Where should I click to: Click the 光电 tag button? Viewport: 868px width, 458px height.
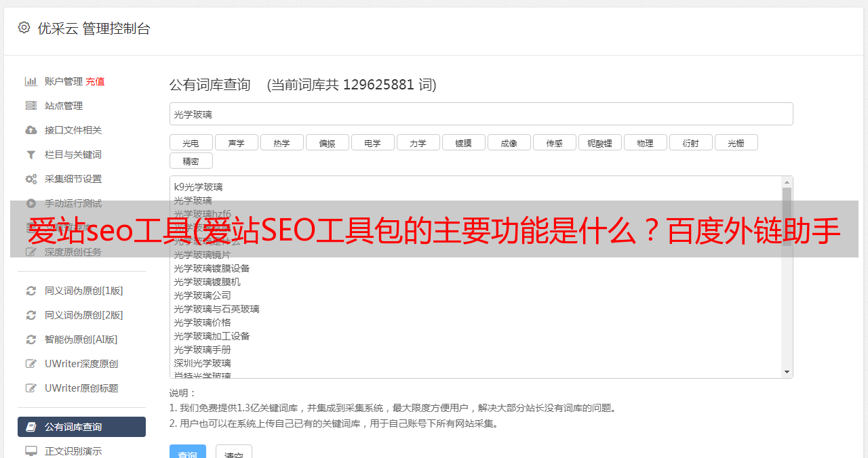click(x=191, y=142)
